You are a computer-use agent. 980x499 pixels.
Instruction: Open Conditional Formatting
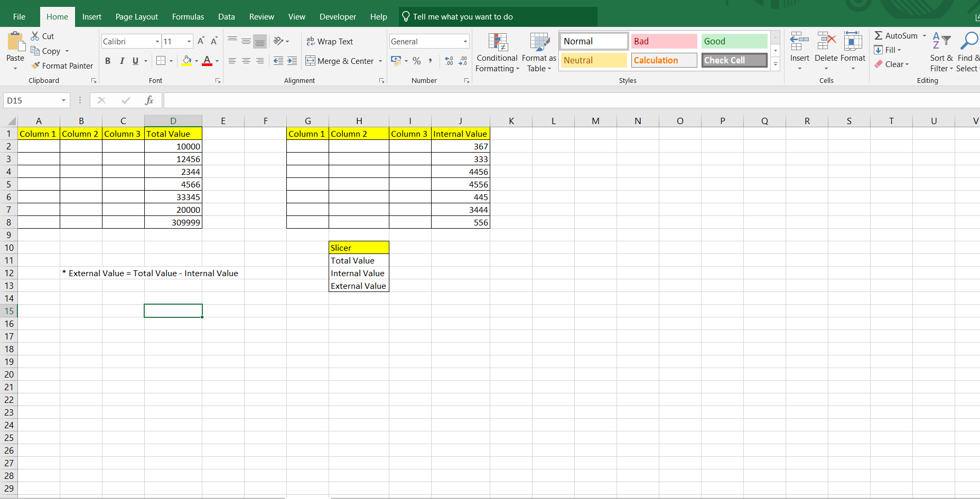tap(497, 53)
